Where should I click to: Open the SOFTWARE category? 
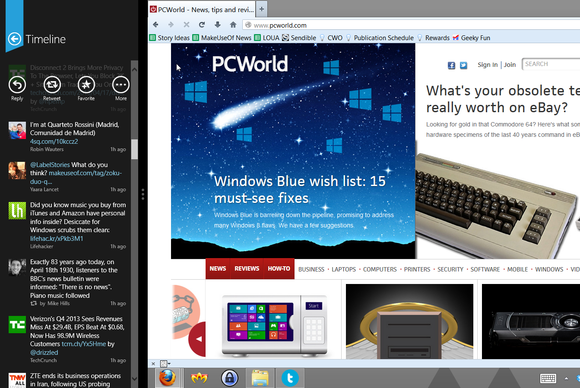485,269
